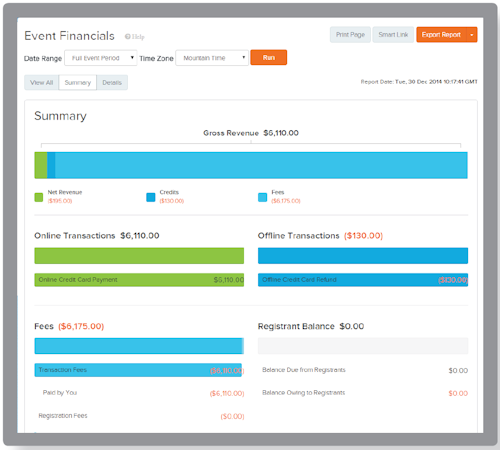This screenshot has width=500, height=450.
Task: Click the green Net Revenue legend swatch
Action: 39,197
